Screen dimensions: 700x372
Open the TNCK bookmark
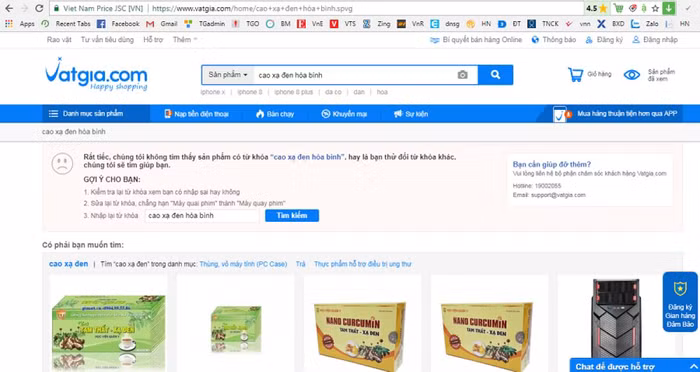[x=543, y=24]
